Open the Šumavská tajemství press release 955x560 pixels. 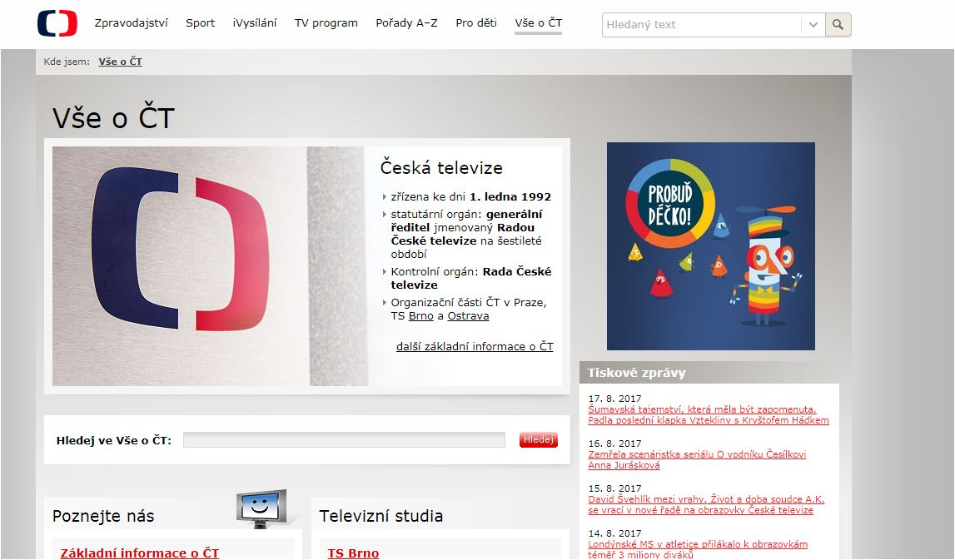click(709, 414)
